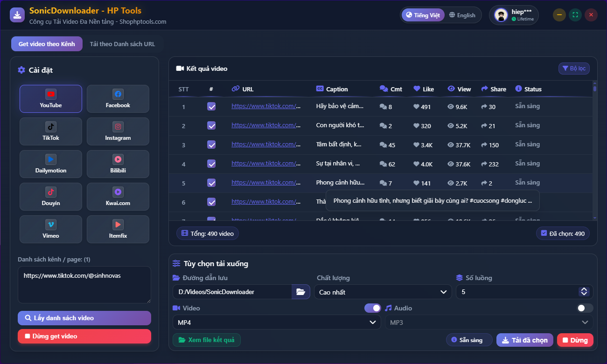This screenshot has height=364, width=607.
Task: Click the channel list textarea
Action: [84, 285]
